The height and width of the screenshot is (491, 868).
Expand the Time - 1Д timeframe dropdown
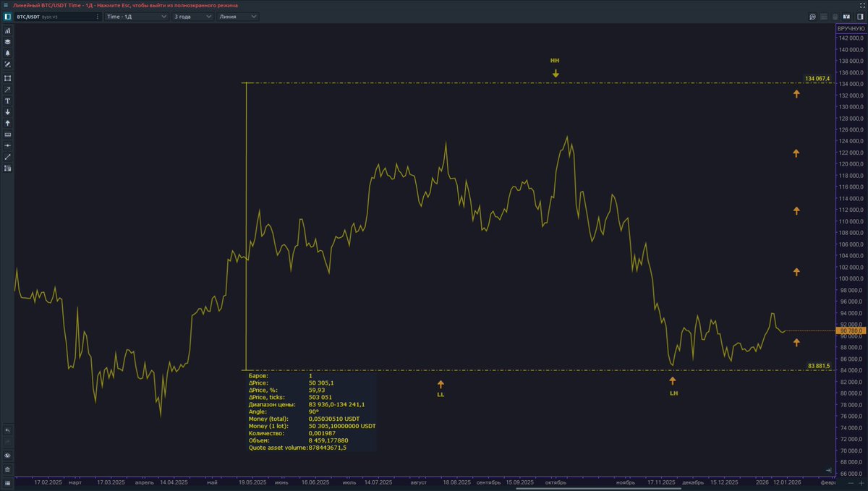(136, 16)
